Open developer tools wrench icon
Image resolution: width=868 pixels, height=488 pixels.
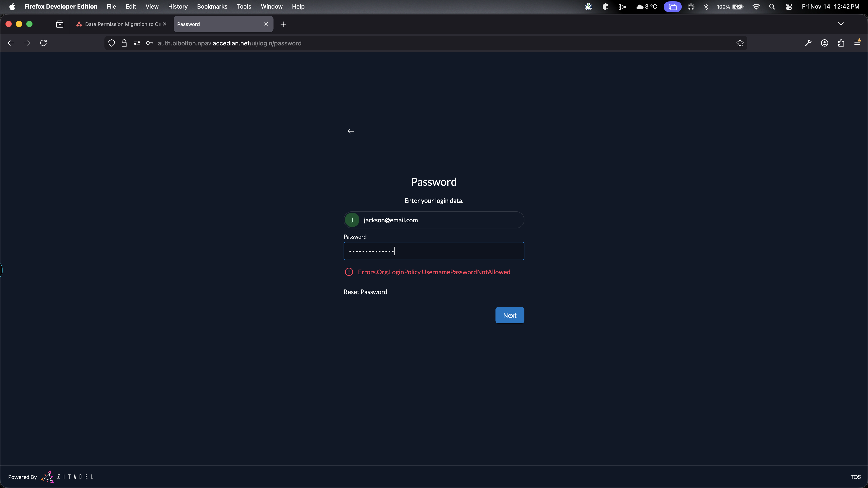coord(808,43)
